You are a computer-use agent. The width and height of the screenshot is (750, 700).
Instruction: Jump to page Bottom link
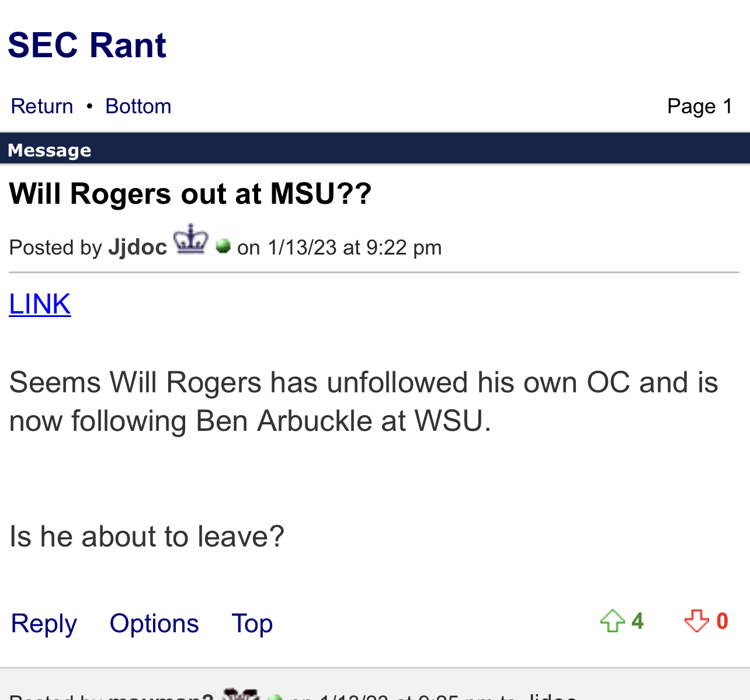pyautogui.click(x=138, y=106)
